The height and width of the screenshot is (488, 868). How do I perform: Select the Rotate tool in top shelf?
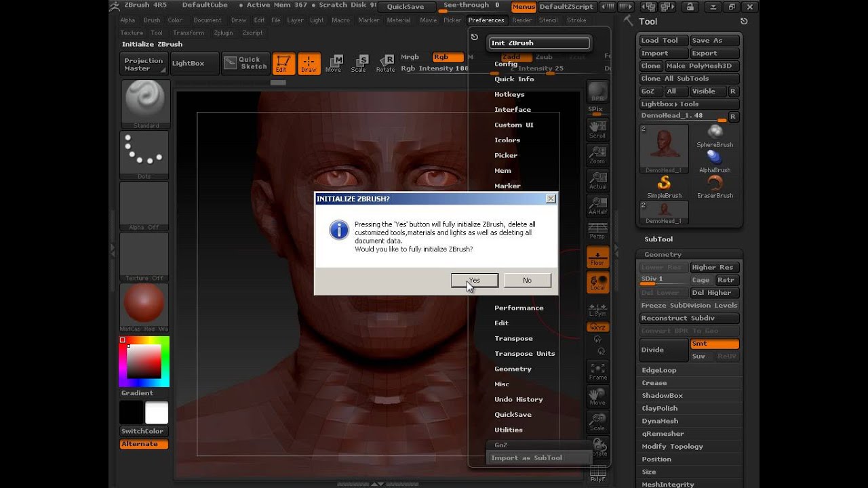point(385,64)
